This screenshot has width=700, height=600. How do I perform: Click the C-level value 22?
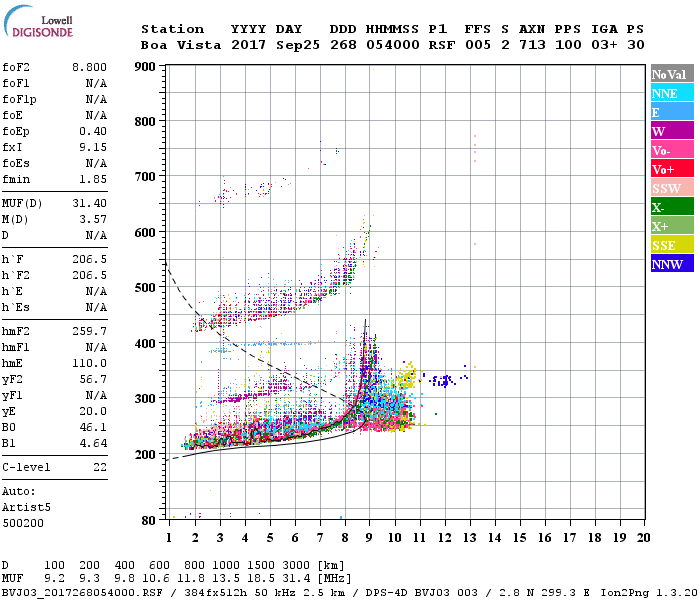[x=100, y=467]
